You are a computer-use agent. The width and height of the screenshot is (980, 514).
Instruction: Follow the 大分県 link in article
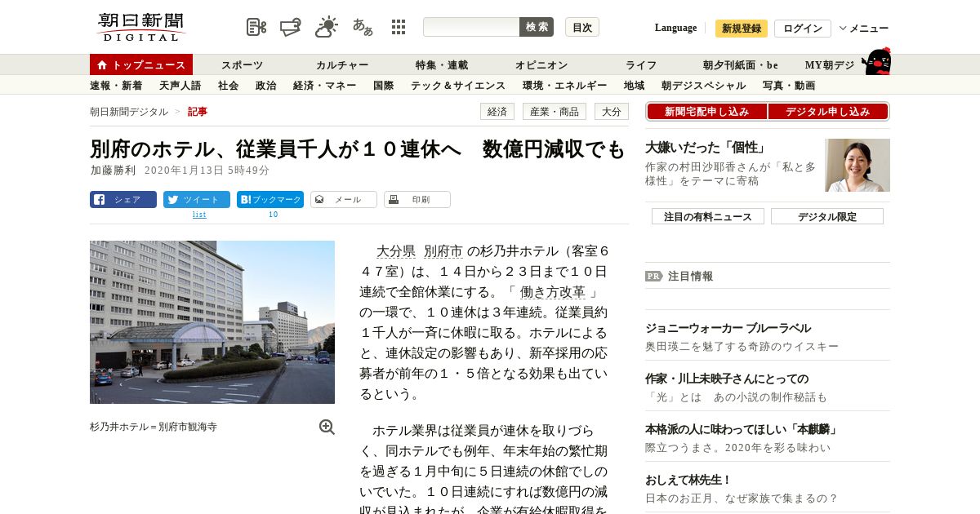coord(396,251)
